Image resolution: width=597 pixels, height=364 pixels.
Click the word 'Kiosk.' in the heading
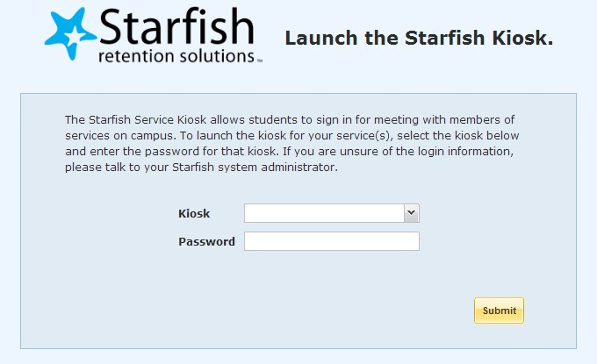pyautogui.click(x=522, y=39)
